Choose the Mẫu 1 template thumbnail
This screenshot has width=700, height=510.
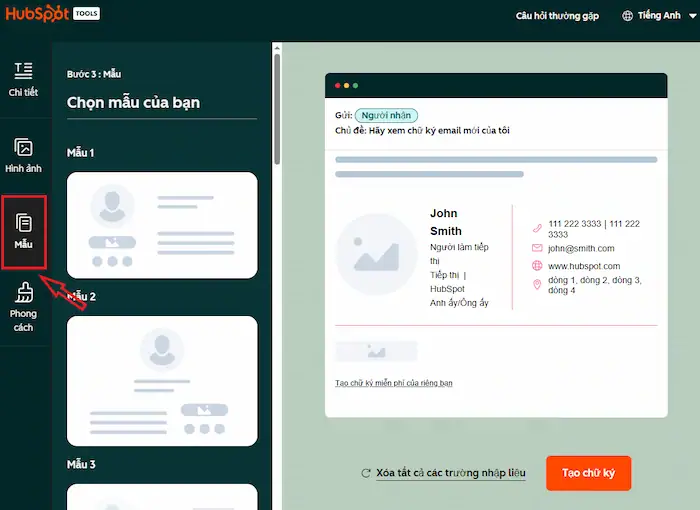point(162,224)
